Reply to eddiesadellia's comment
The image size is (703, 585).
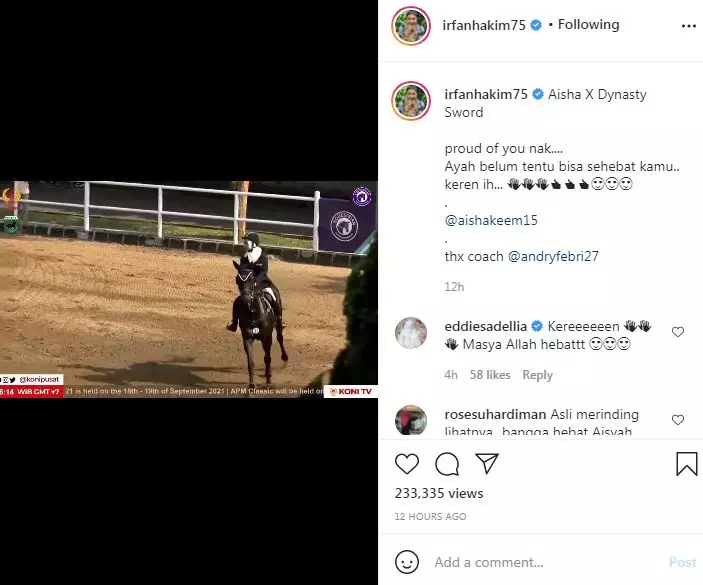538,375
